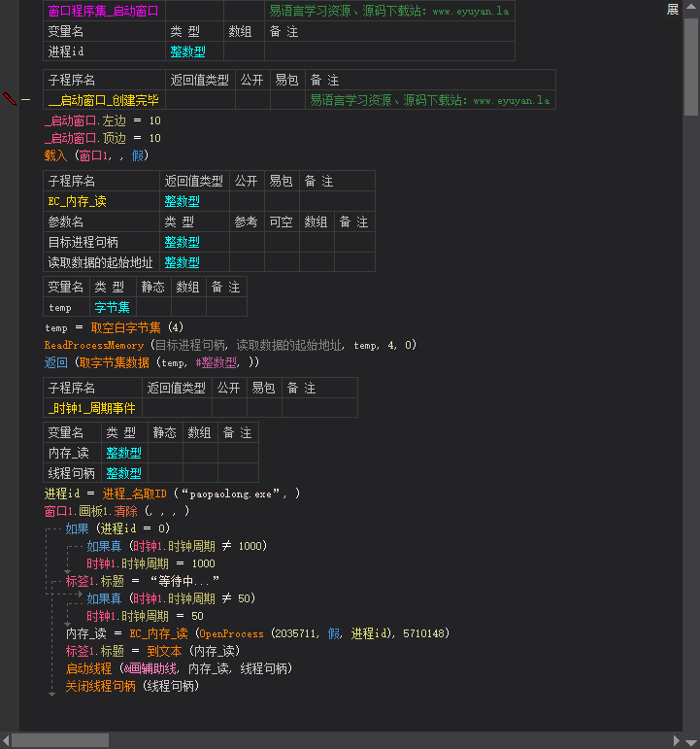
Task: Toggle the 公开 cell for EC_内存_读
Action: pos(246,202)
